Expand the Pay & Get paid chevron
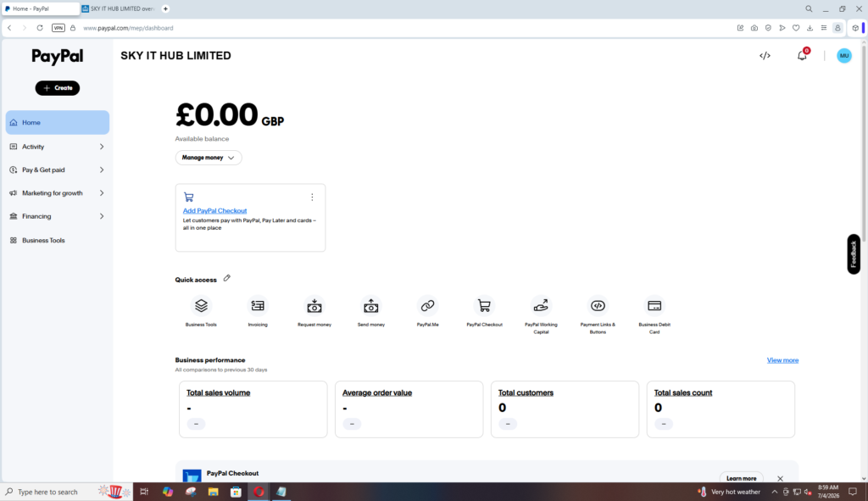This screenshot has height=501, width=868. click(102, 170)
